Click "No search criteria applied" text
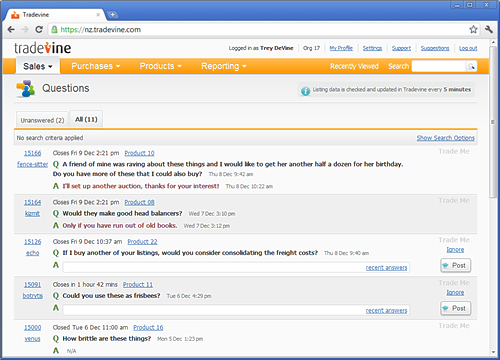 click(50, 138)
